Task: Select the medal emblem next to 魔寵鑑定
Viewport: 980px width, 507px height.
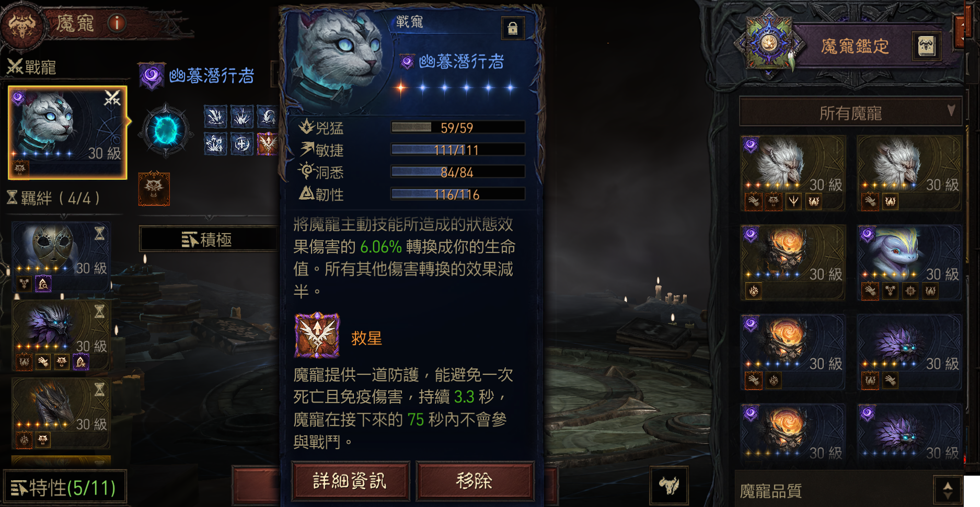Action: tap(768, 44)
